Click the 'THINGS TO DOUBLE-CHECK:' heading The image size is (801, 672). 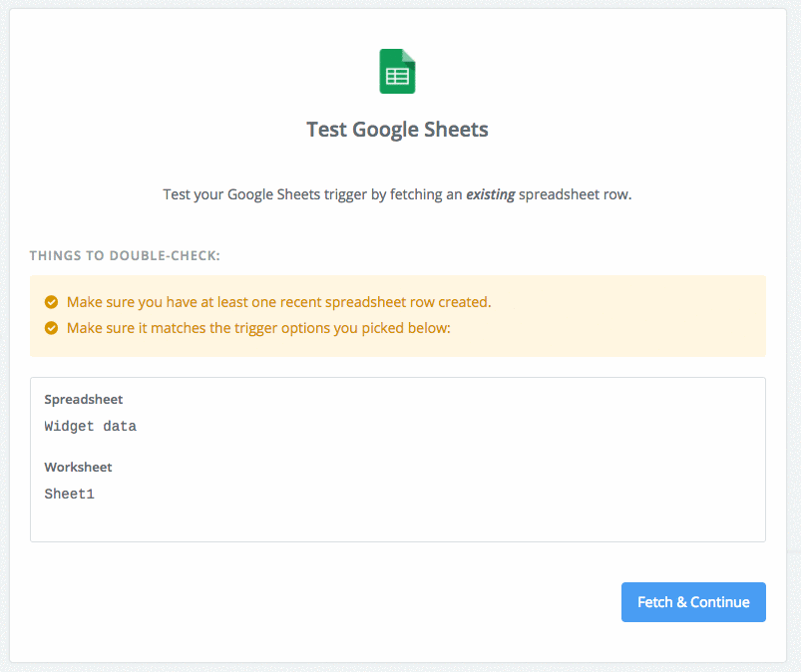[x=125, y=255]
